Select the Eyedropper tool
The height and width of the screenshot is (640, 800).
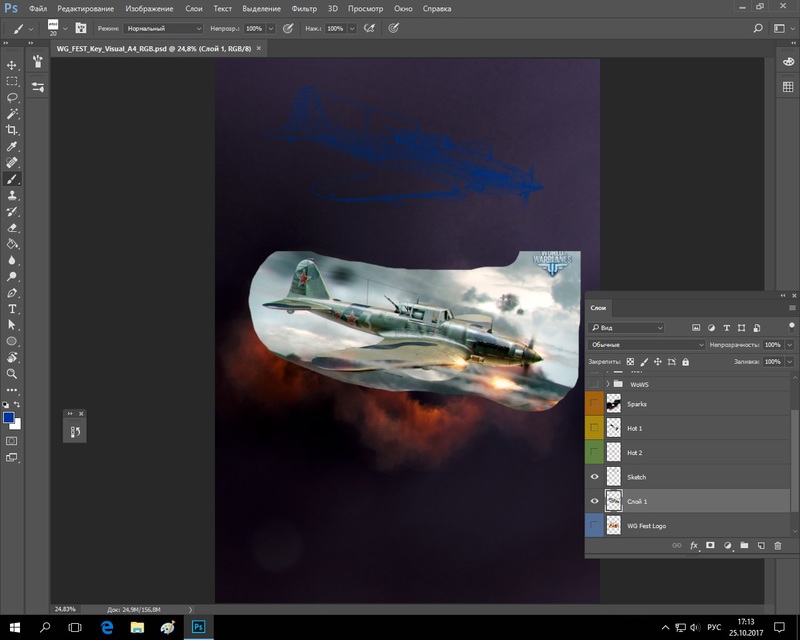[x=12, y=146]
